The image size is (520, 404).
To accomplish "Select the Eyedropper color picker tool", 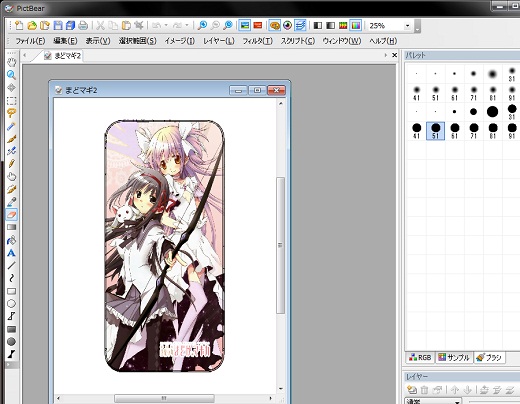I will pos(11,202).
